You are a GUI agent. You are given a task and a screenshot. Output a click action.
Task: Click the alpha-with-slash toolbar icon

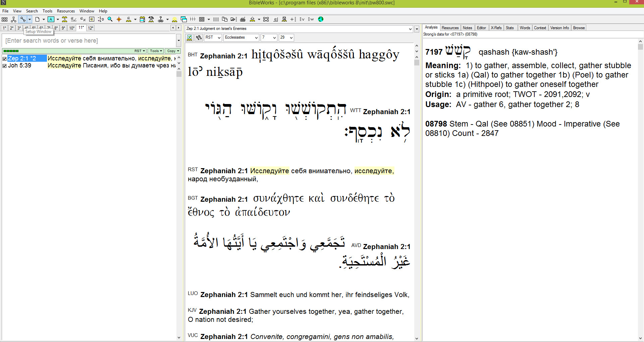(x=73, y=19)
